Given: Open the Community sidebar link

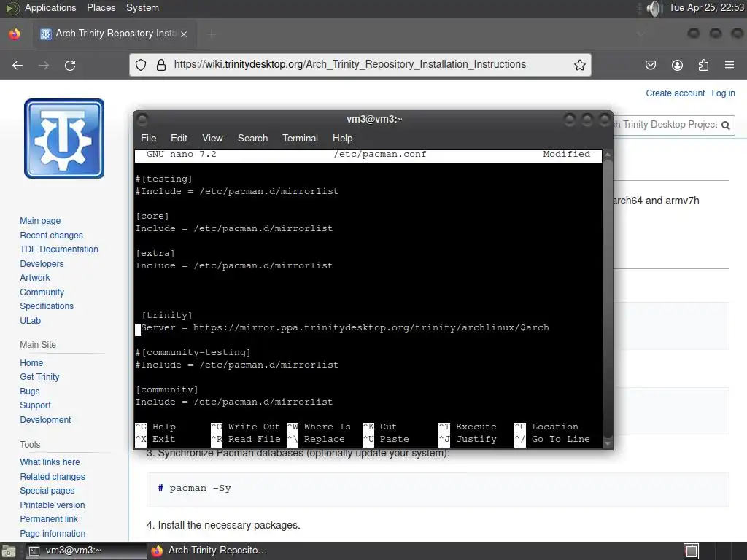Looking at the screenshot, I should (x=42, y=292).
